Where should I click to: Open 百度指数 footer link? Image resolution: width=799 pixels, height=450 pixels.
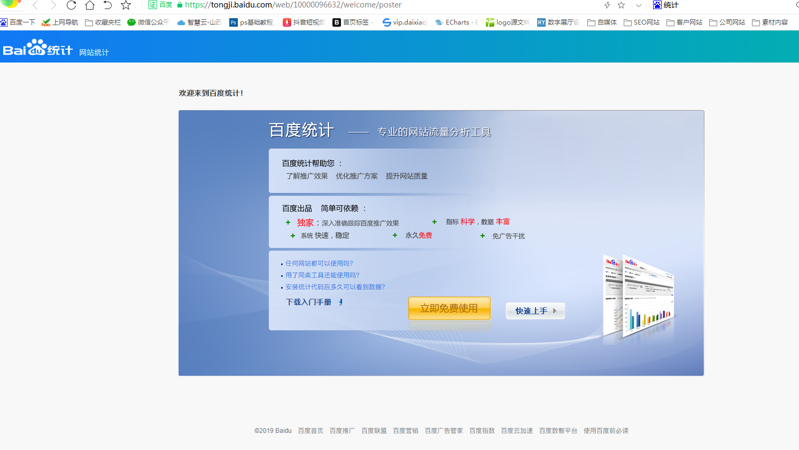click(482, 431)
